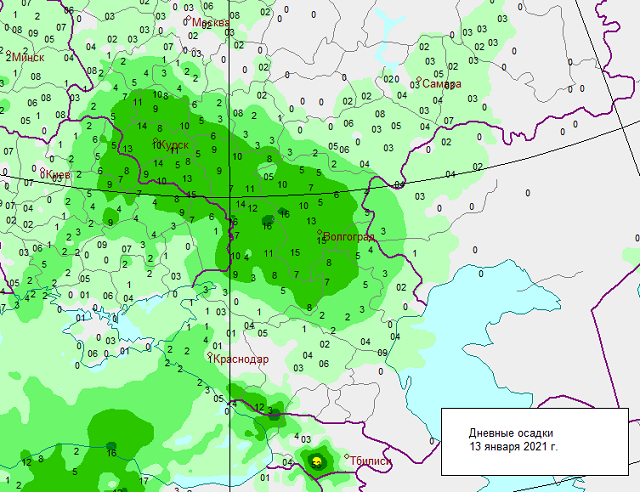This screenshot has height=492, width=640.
Task: Select the red marker at Москва
Action: (188, 19)
